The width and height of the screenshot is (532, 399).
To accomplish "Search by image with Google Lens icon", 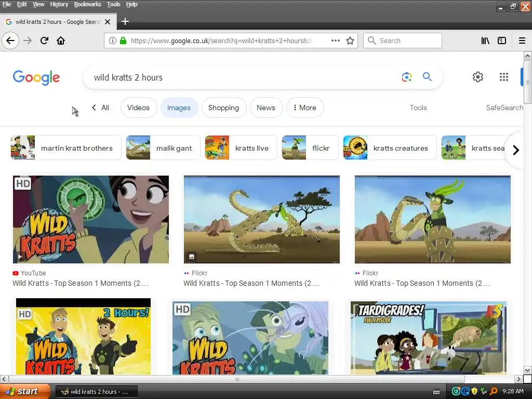I will point(406,77).
